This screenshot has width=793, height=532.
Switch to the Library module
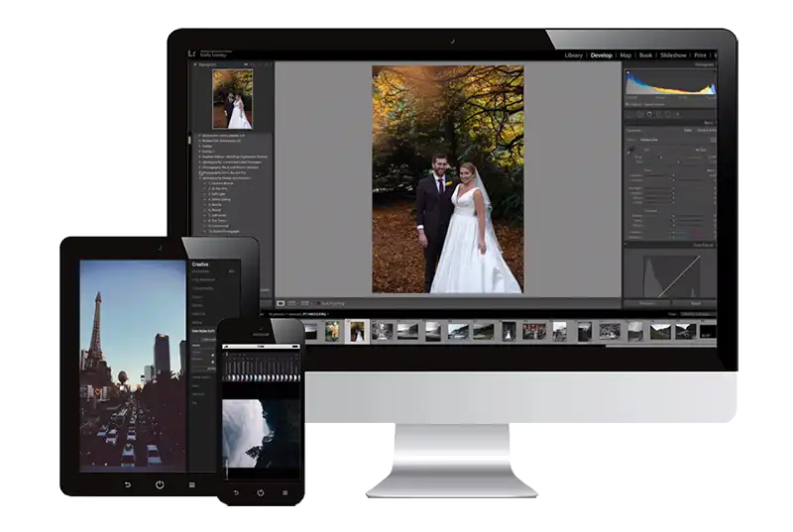click(x=573, y=55)
